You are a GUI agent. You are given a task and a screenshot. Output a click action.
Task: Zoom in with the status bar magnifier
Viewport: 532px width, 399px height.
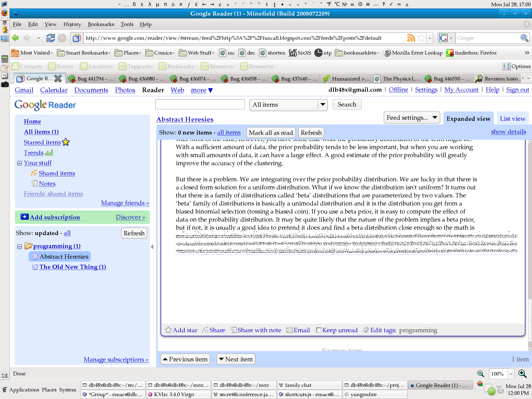[x=522, y=374]
